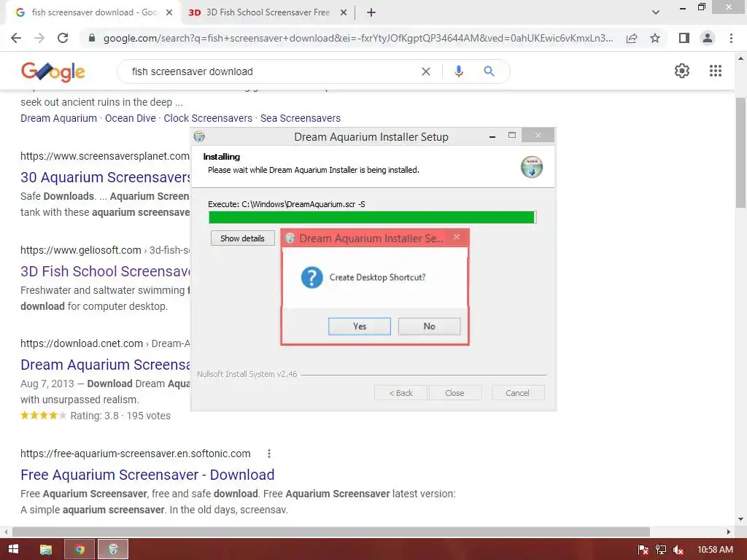The image size is (747, 560).
Task: Bookmark this page with the star
Action: pyautogui.click(x=655, y=38)
